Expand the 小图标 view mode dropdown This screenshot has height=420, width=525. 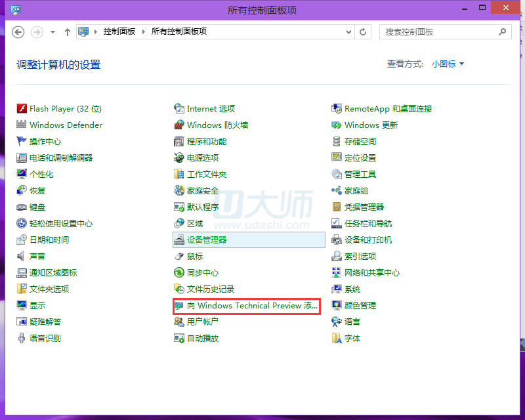(x=448, y=64)
